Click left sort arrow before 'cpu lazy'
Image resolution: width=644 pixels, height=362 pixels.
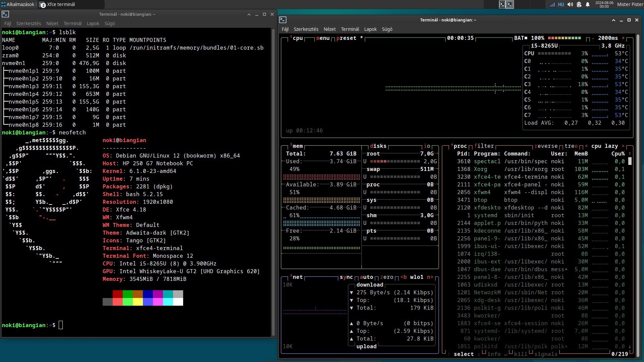tap(586, 146)
